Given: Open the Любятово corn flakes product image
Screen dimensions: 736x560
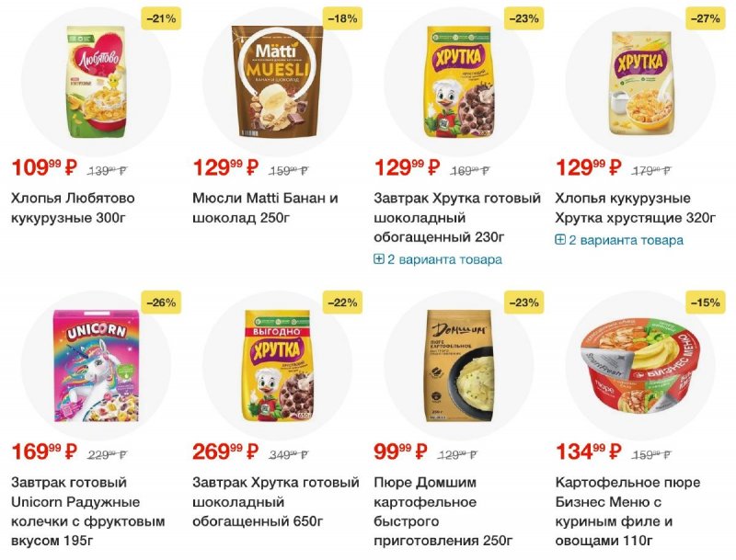Looking at the screenshot, I should pos(97,82).
